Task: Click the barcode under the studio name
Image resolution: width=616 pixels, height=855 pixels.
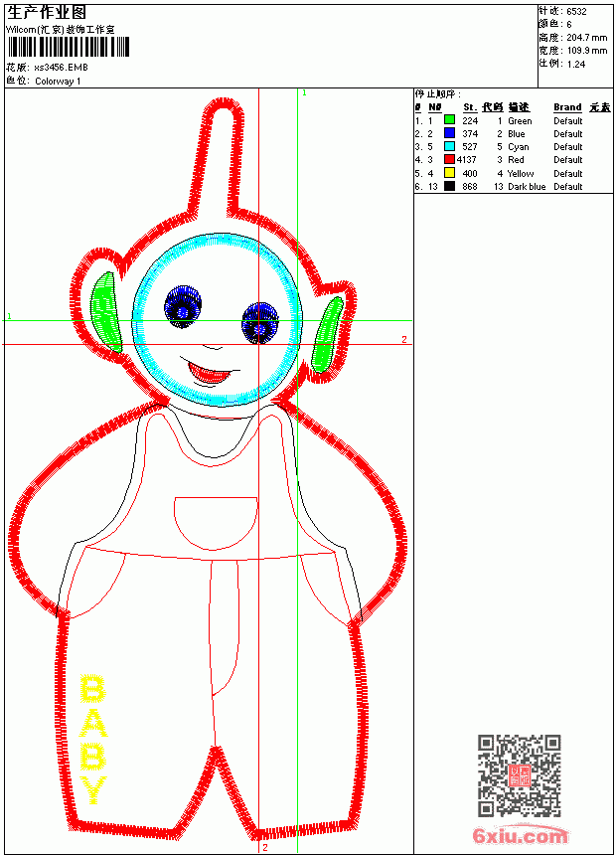Action: click(x=69, y=47)
